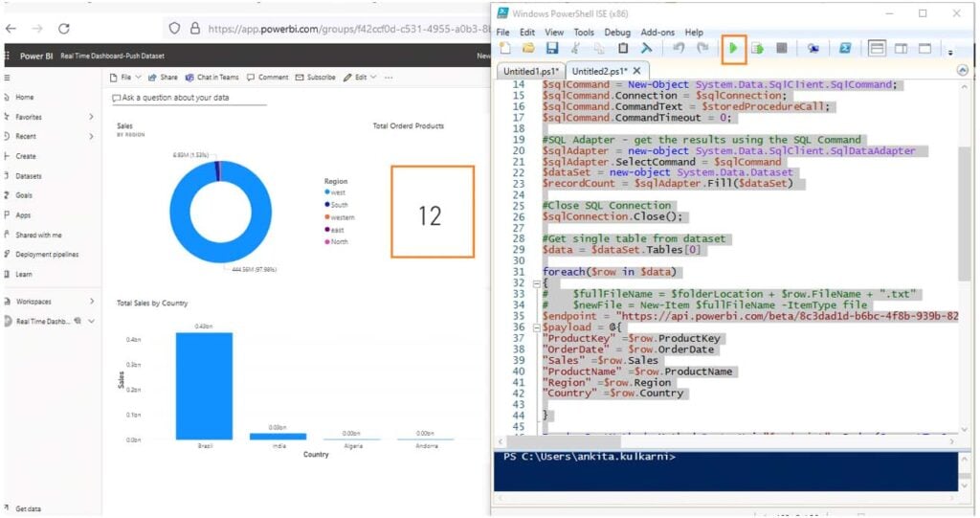
Task: Open Edit menu in PowerShell ISE
Action: (527, 32)
